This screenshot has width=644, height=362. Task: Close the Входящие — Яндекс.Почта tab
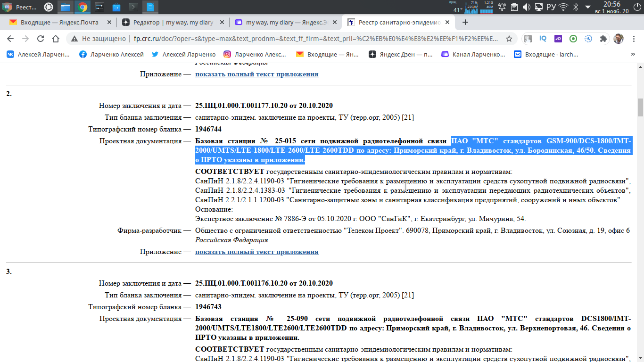coord(109,22)
